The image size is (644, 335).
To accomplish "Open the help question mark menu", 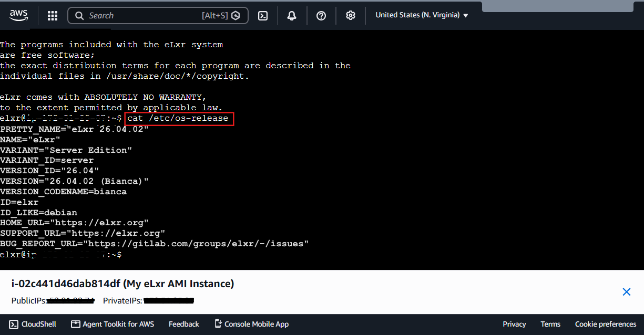I will pos(321,16).
